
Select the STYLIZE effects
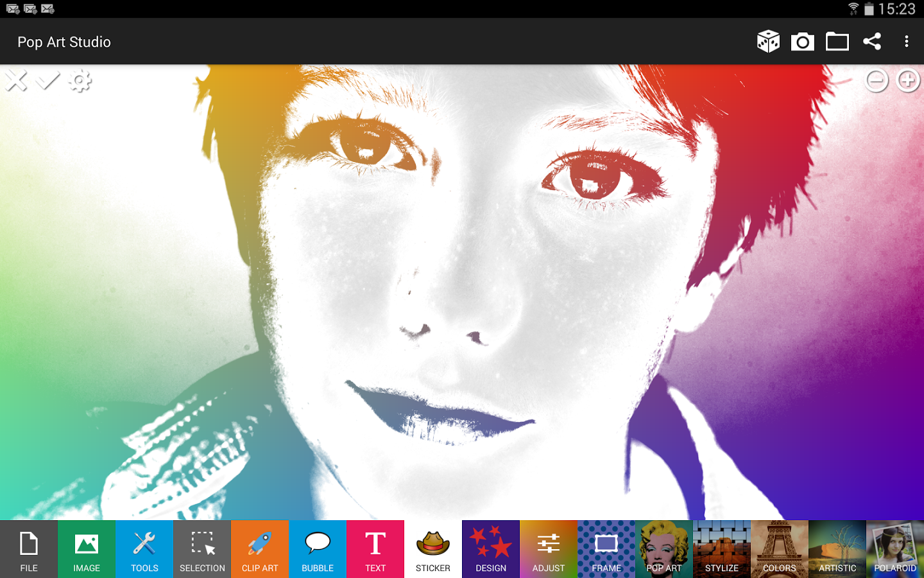(x=722, y=549)
